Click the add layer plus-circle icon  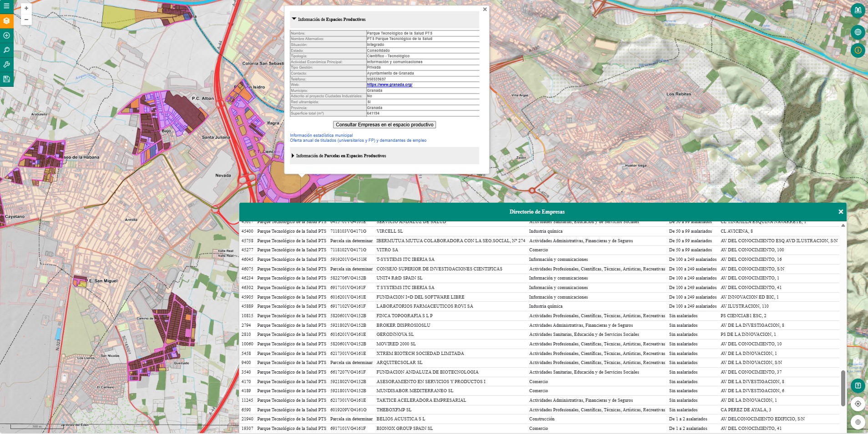pos(6,35)
